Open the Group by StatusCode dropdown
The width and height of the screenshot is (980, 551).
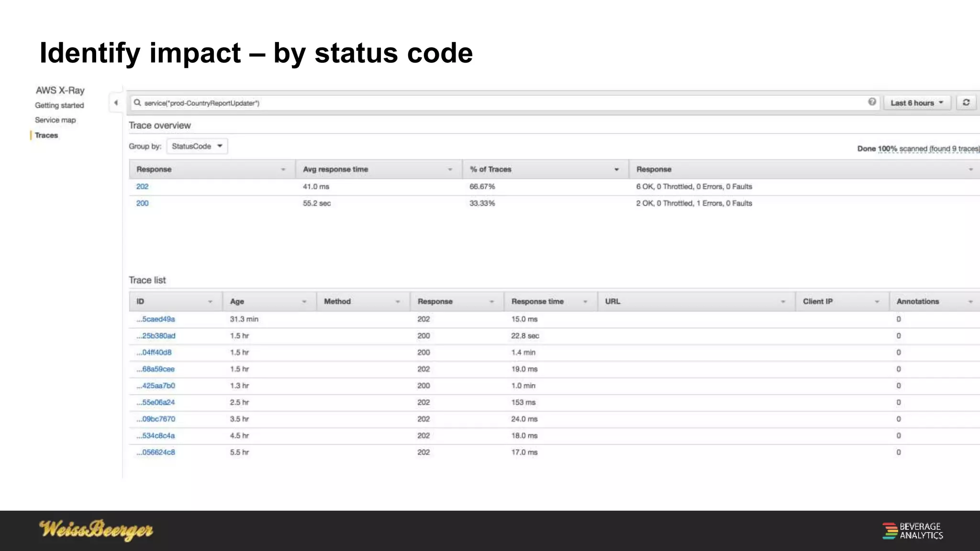pos(197,146)
